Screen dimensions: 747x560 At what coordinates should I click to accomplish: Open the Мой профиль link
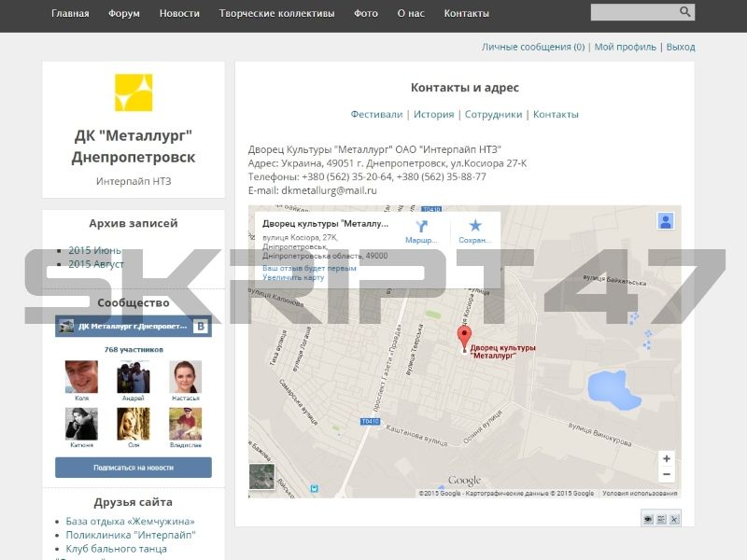(x=625, y=47)
